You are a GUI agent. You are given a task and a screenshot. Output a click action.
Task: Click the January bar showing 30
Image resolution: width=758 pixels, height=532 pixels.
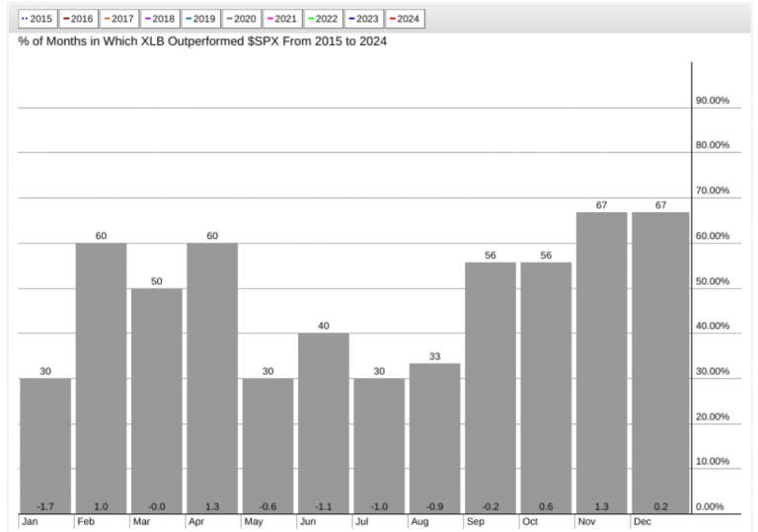pos(45,446)
